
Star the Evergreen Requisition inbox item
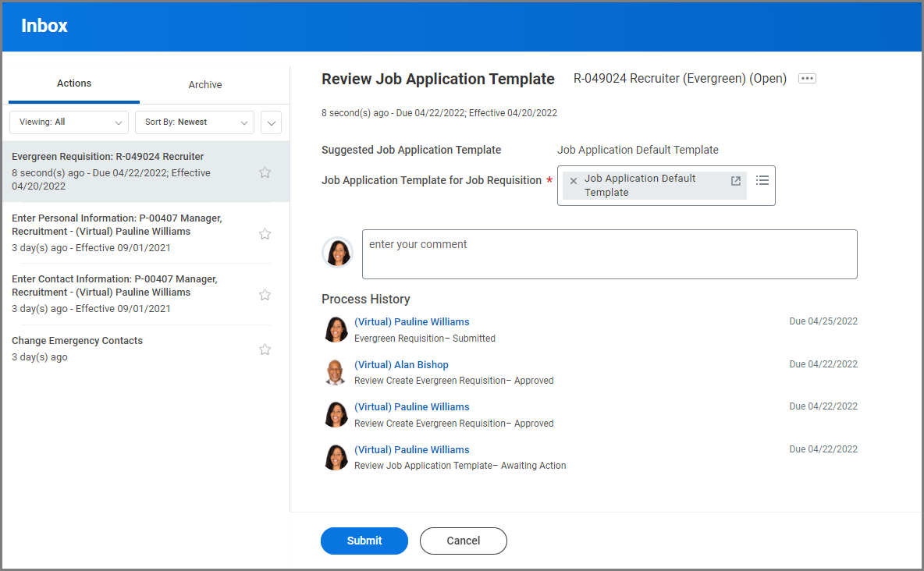265,172
